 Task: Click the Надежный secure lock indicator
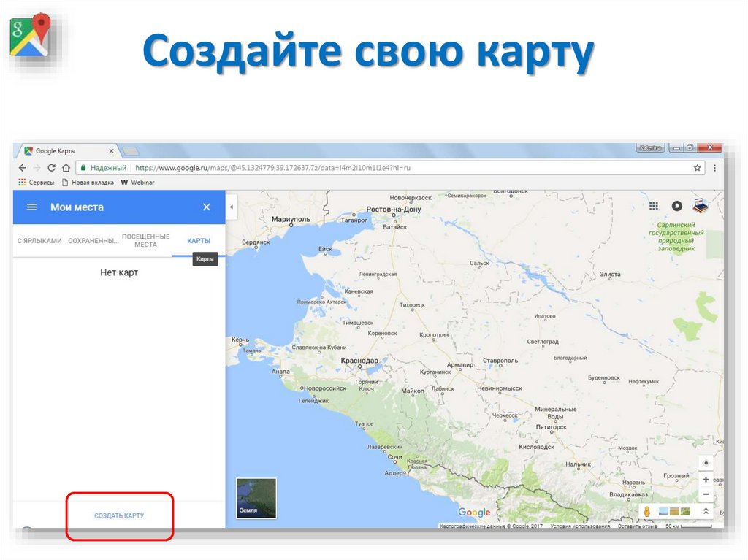point(104,168)
